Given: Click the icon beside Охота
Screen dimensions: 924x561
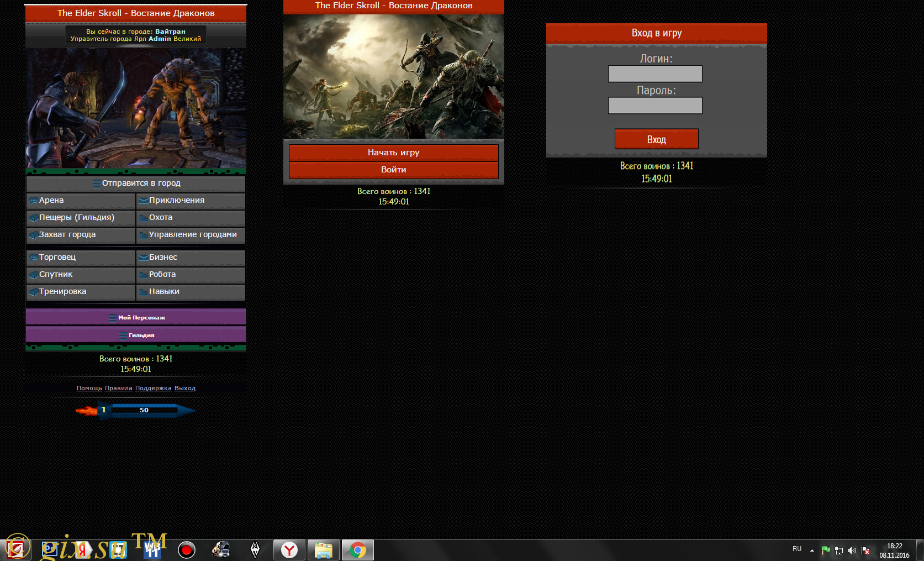Looking at the screenshot, I should click(x=144, y=218).
